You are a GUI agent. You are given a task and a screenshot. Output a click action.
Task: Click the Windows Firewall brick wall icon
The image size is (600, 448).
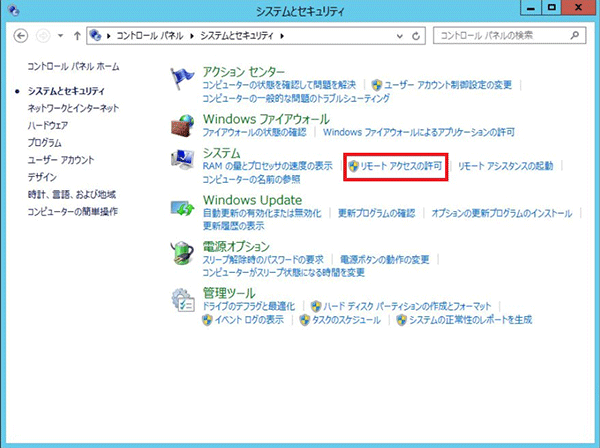182,125
